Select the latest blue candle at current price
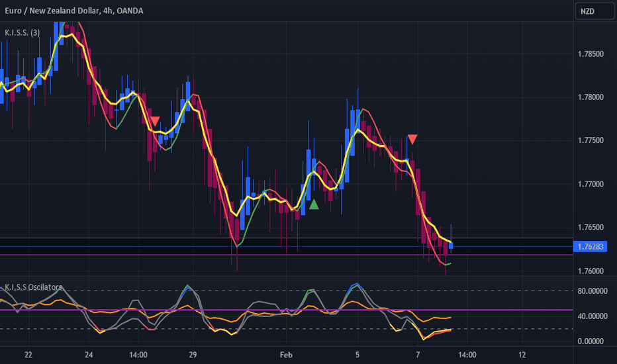 tap(451, 246)
